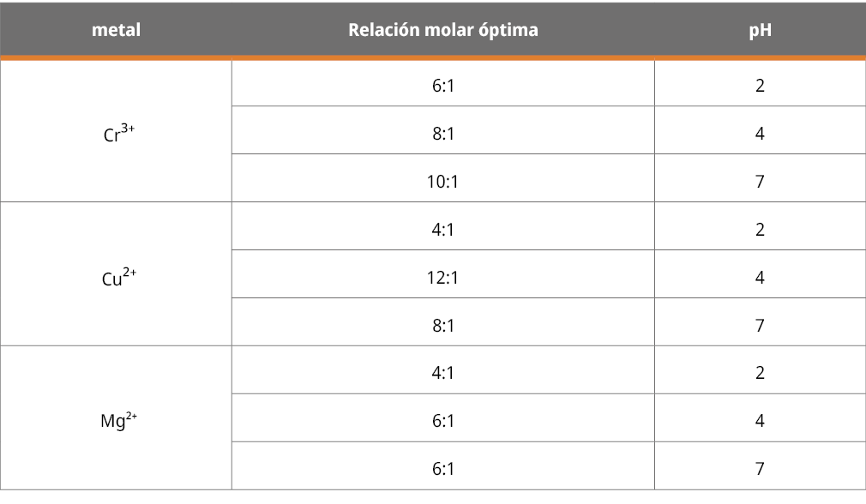Viewport: 866px width, 504px height.
Task: Select pH value 4 in the Cu²⁺ group
Action: pyautogui.click(x=760, y=278)
